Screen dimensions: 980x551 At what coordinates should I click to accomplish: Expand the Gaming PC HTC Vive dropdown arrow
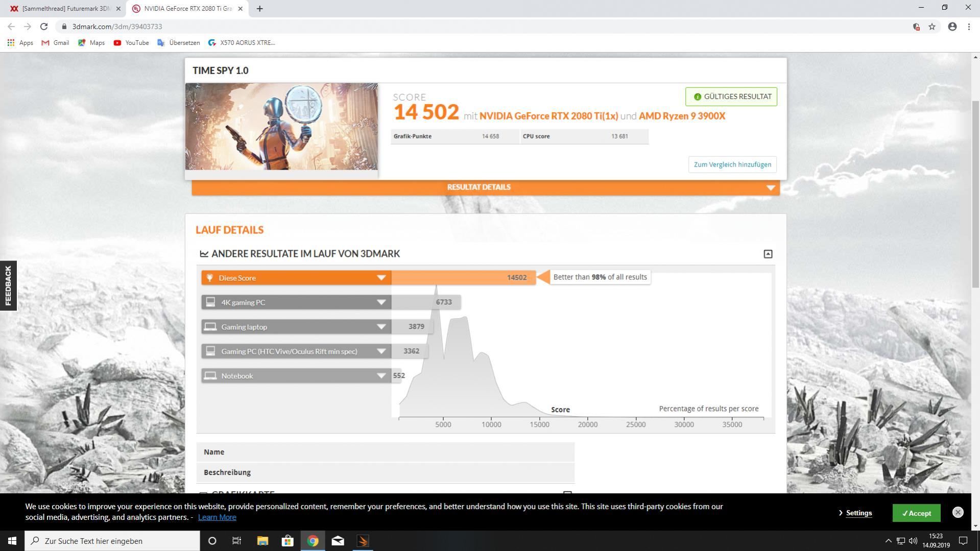click(x=381, y=351)
